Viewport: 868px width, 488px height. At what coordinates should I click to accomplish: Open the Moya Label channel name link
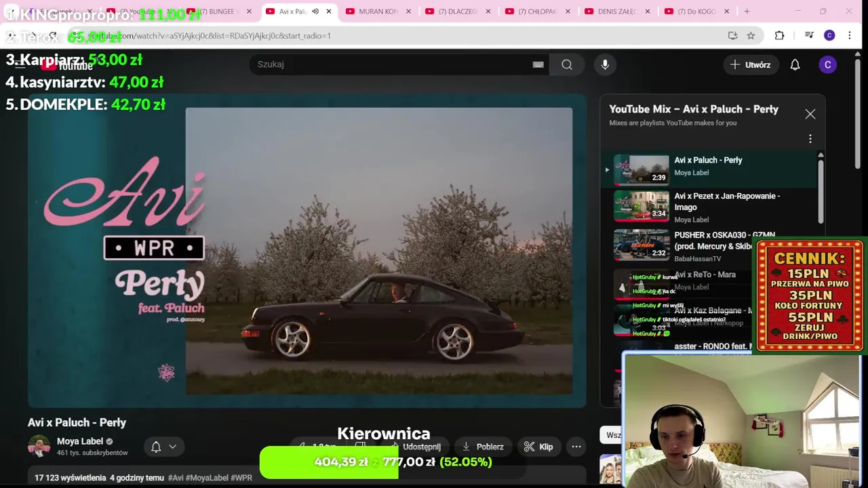[80, 441]
